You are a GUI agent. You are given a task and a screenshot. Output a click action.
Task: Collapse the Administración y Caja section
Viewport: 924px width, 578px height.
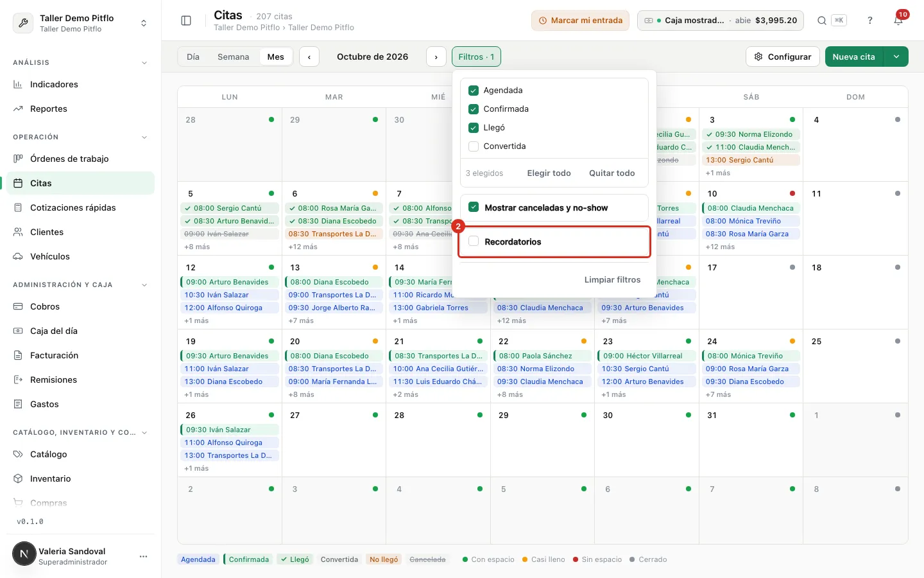144,285
